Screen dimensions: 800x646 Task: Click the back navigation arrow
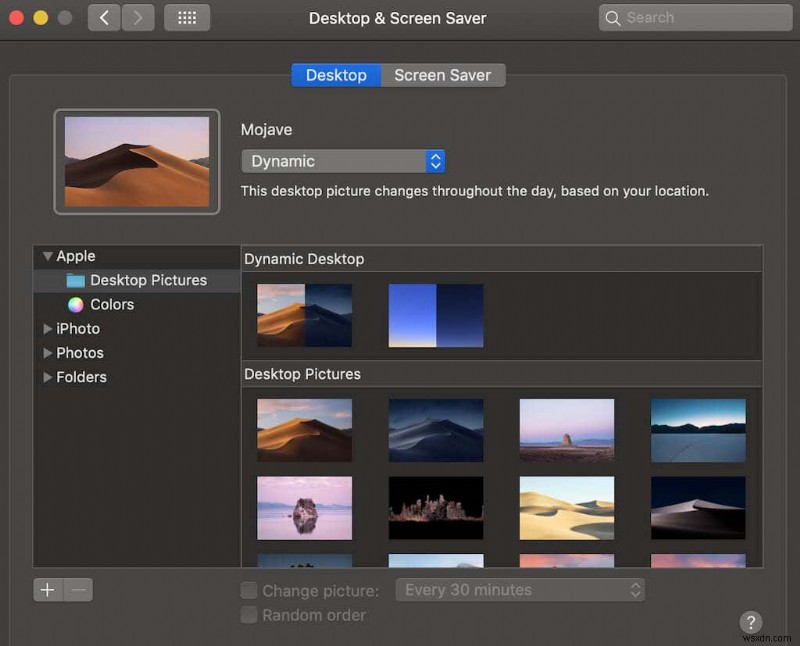click(x=104, y=17)
